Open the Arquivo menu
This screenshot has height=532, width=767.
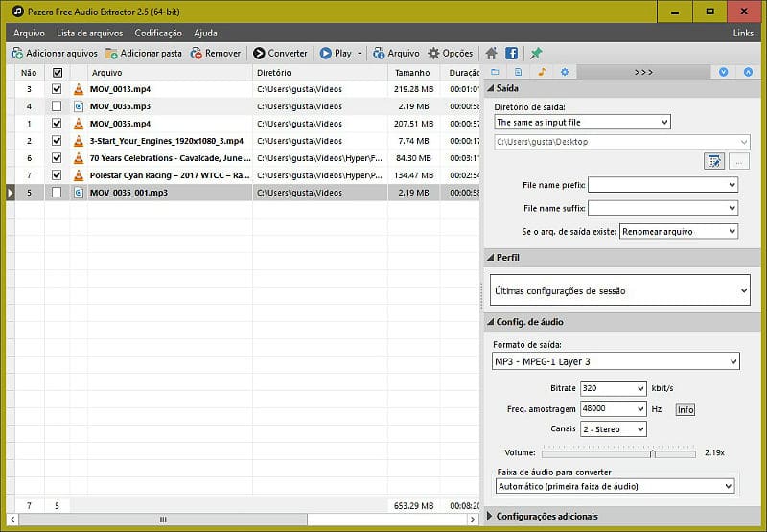click(x=29, y=33)
